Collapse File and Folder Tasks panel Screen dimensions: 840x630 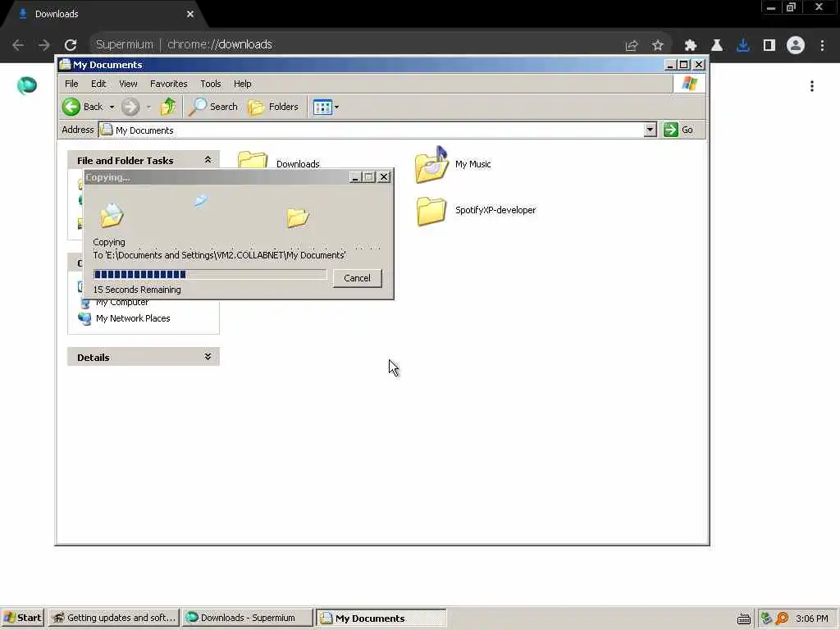coord(208,160)
